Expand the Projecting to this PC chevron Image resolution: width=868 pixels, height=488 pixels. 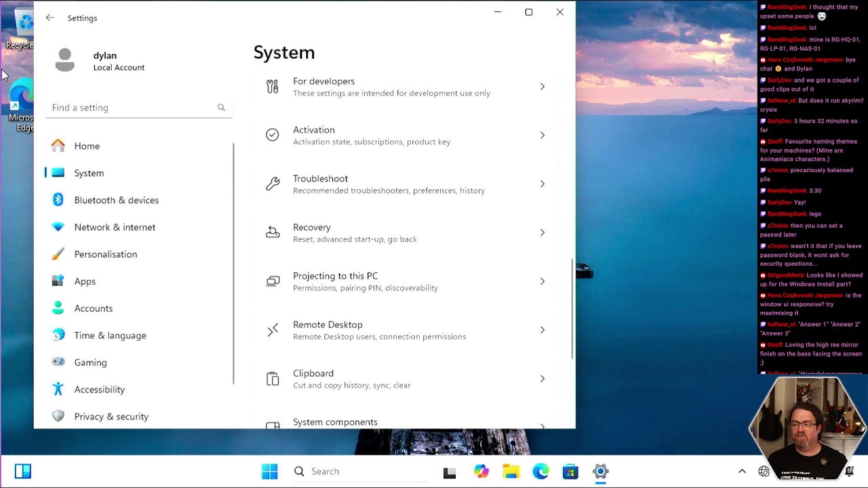tap(542, 281)
